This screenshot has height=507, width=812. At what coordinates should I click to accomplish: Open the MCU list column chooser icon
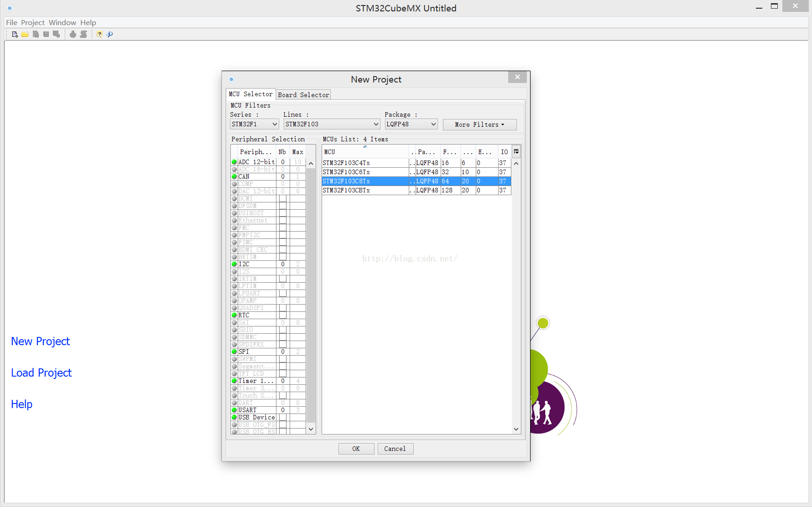coord(516,152)
